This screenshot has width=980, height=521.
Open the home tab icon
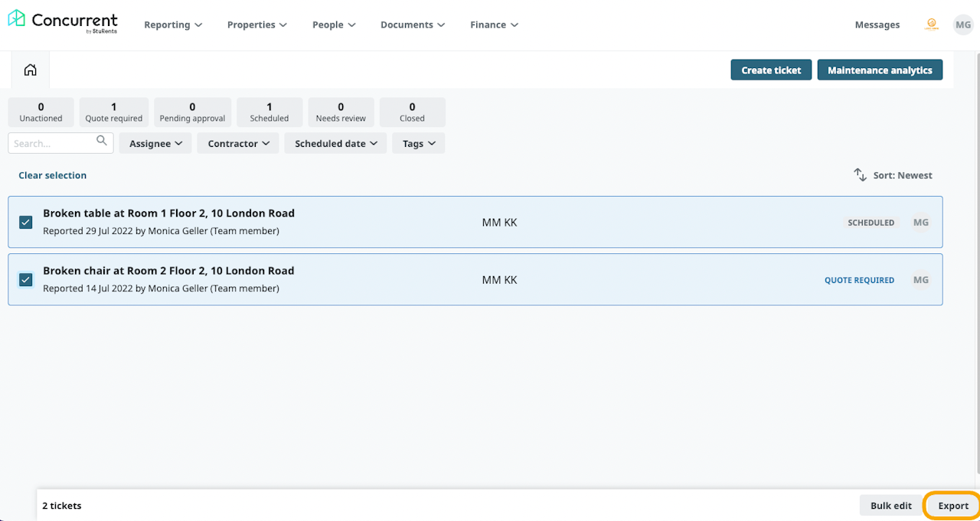[x=31, y=70]
